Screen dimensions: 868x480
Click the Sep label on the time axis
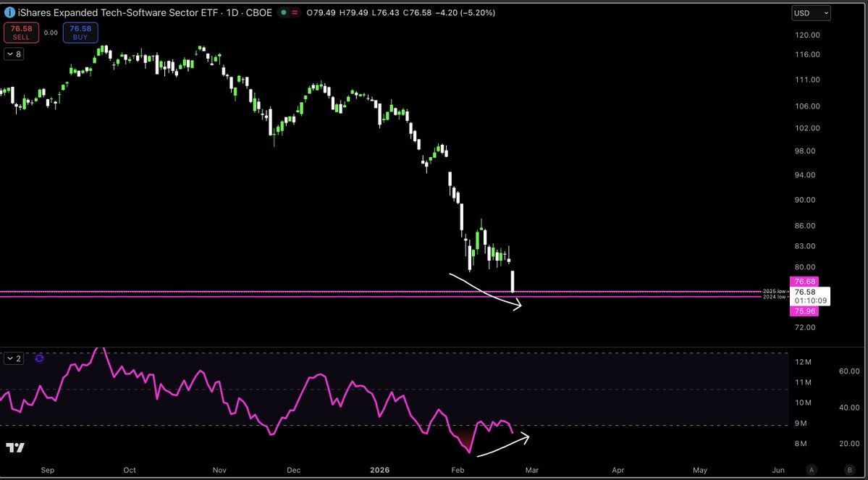click(x=48, y=470)
